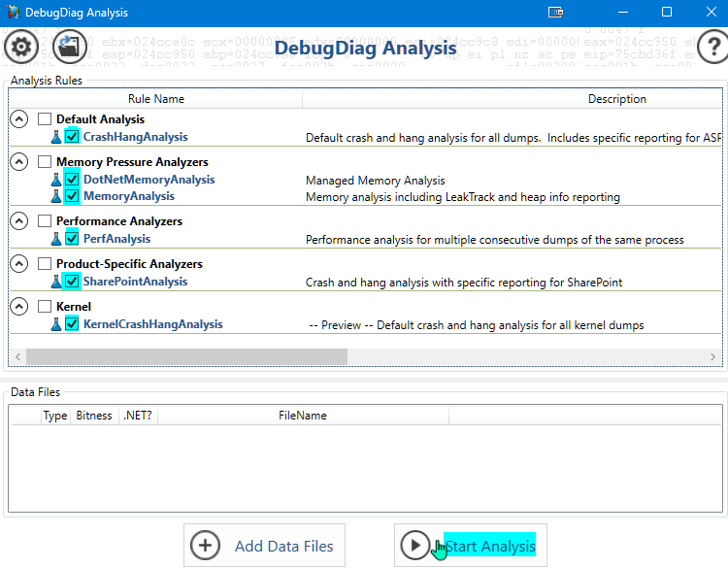The height and width of the screenshot is (568, 728).
Task: Select the MemoryAnalysis rule name
Action: tap(129, 196)
